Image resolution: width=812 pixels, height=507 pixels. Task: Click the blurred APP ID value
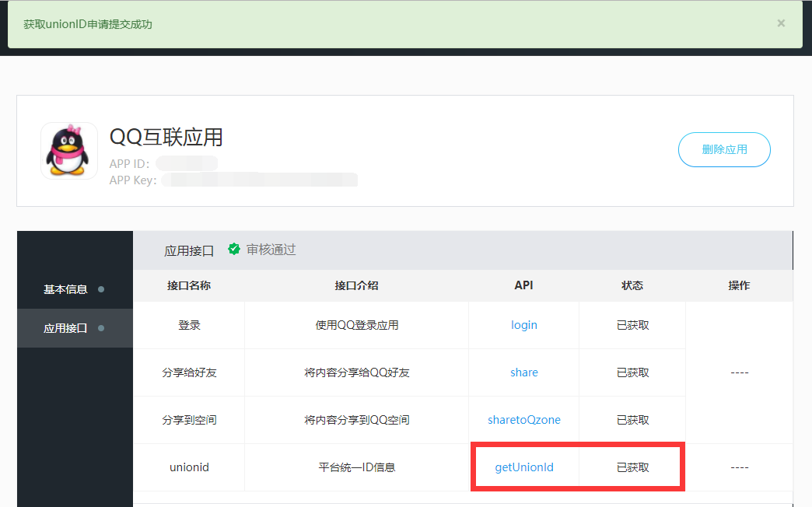click(187, 163)
